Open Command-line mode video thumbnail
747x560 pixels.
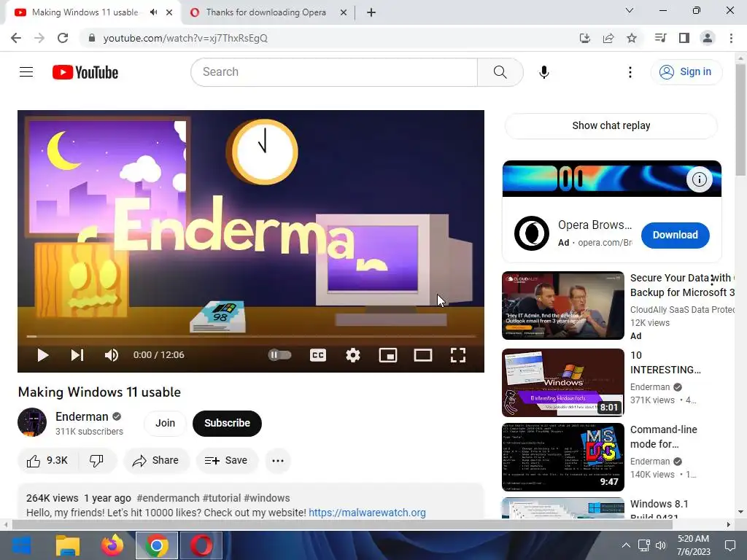[x=562, y=456]
